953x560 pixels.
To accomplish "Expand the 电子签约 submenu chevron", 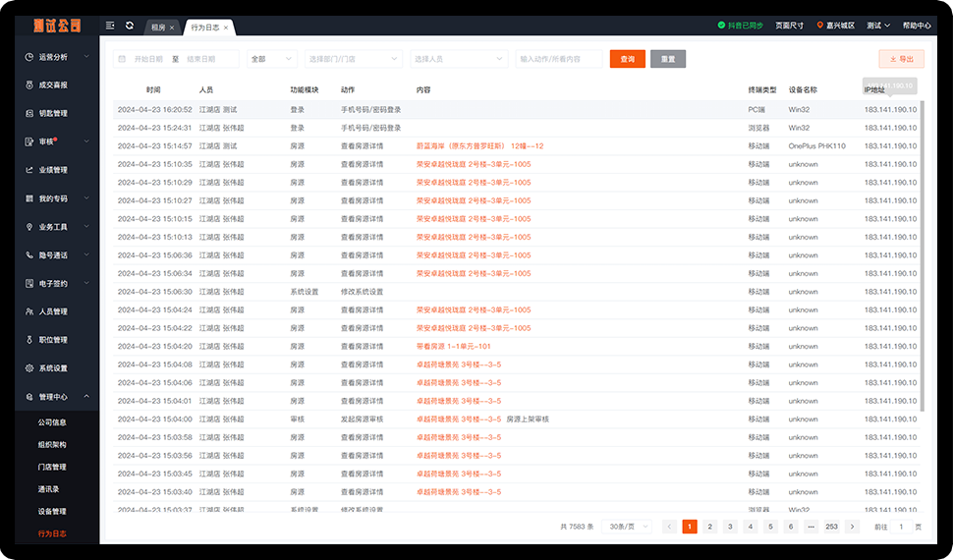I will coord(86,283).
